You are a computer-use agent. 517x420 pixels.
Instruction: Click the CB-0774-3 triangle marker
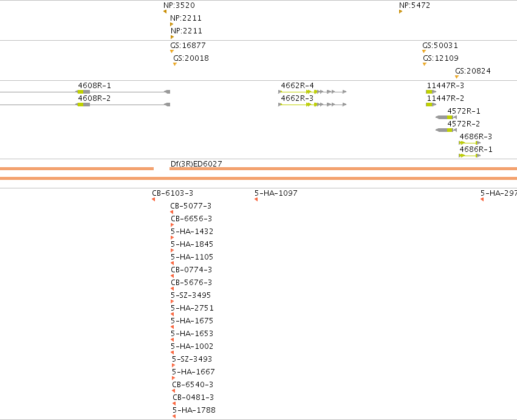coord(172,276)
